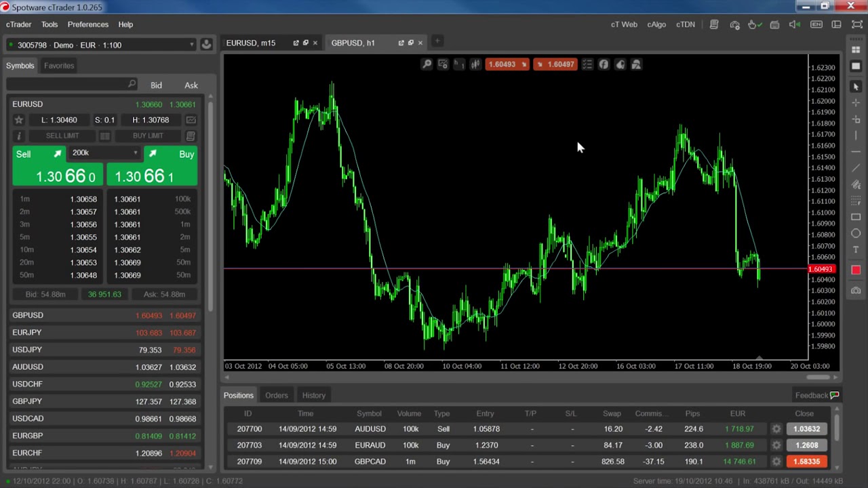Open the Preferences menu
868x488 pixels.
tap(88, 24)
